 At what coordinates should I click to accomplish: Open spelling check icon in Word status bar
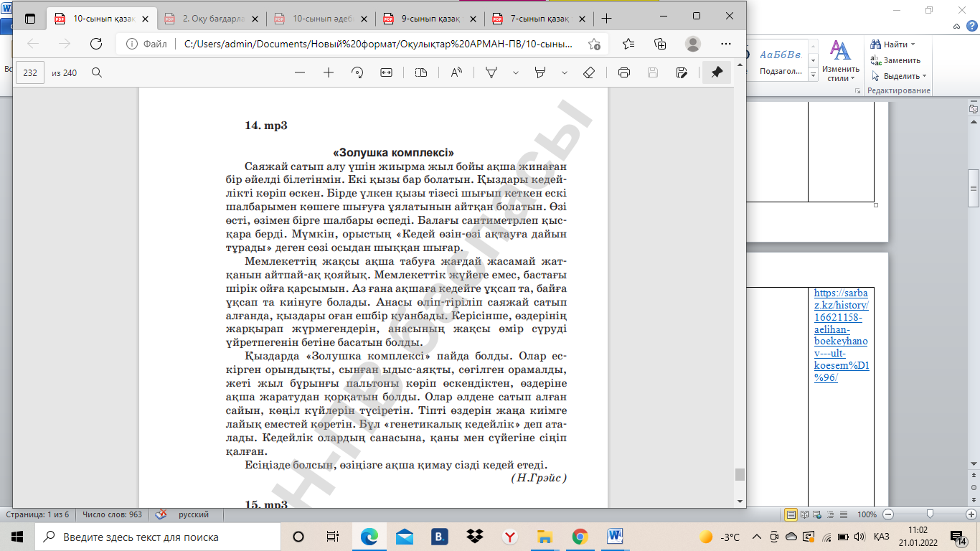(x=161, y=514)
